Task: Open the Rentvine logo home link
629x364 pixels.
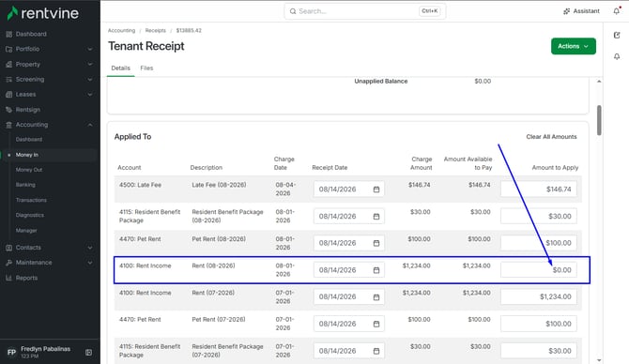Action: tap(43, 13)
